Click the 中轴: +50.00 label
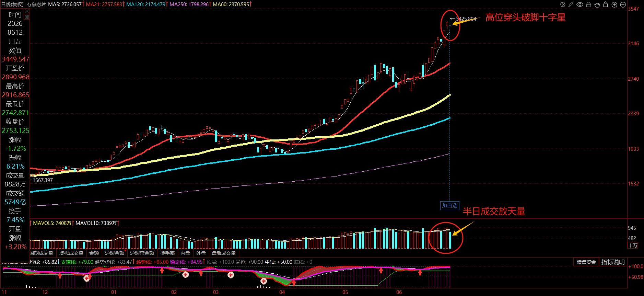This screenshot has height=296, width=644. [x=279, y=262]
